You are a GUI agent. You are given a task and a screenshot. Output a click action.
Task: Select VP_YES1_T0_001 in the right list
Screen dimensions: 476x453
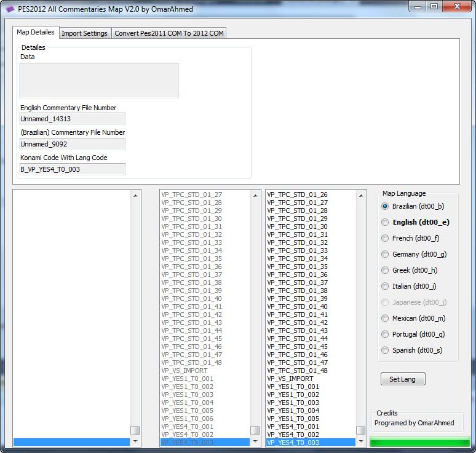coord(293,387)
